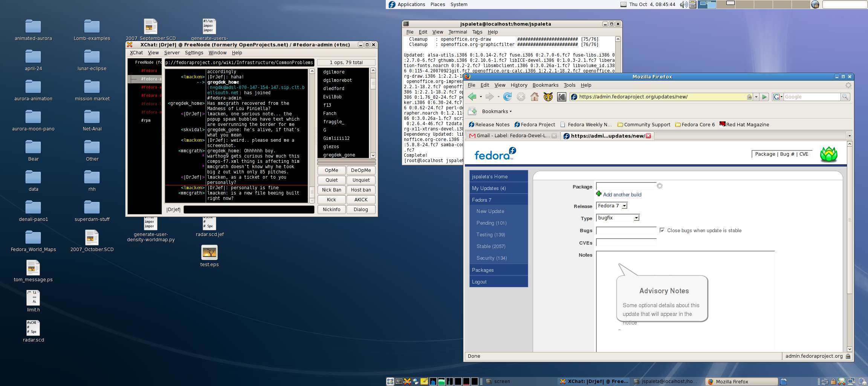
Task: Click the Package input field
Action: (x=626, y=186)
